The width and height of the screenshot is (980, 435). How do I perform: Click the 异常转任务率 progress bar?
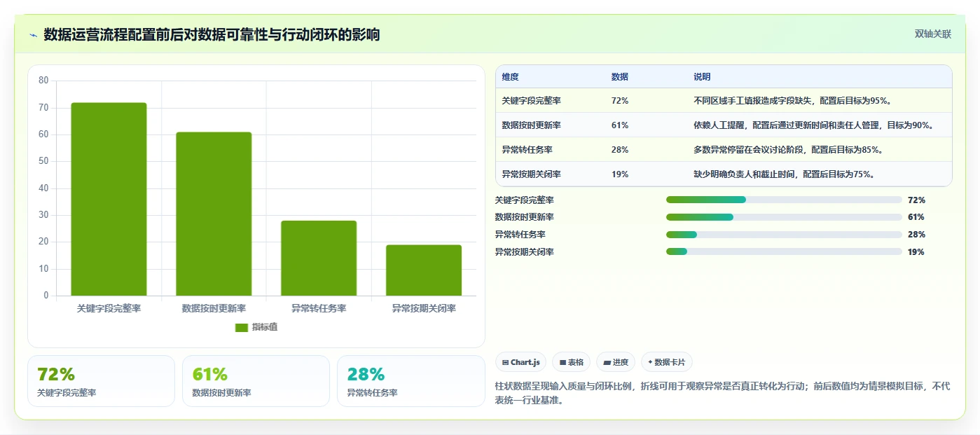(784, 235)
